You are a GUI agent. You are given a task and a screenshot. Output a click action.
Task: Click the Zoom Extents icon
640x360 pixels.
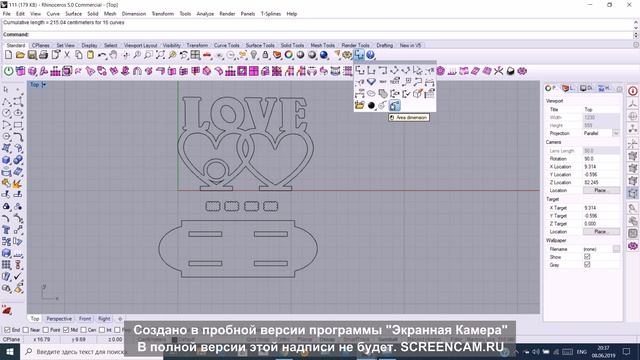coord(160,55)
